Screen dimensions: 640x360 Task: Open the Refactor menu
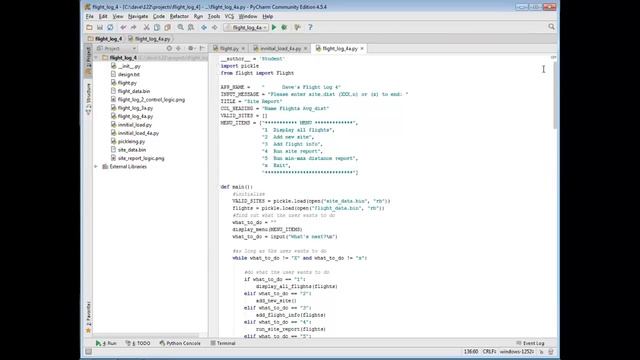pyautogui.click(x=179, y=16)
